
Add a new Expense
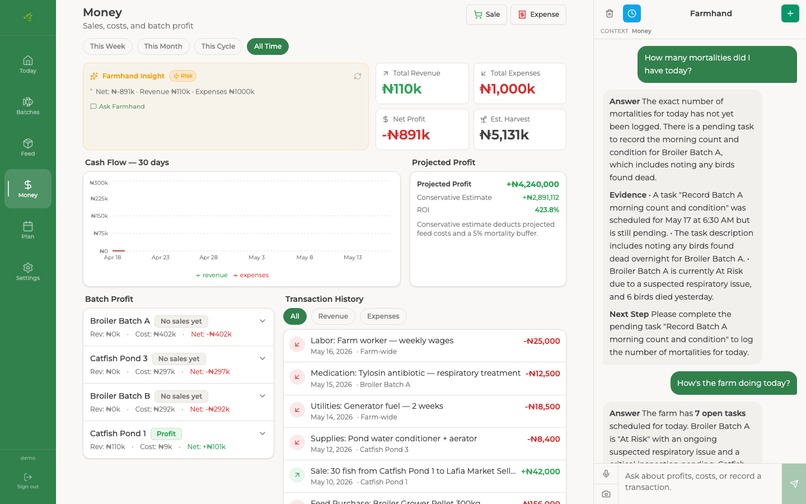[538, 14]
